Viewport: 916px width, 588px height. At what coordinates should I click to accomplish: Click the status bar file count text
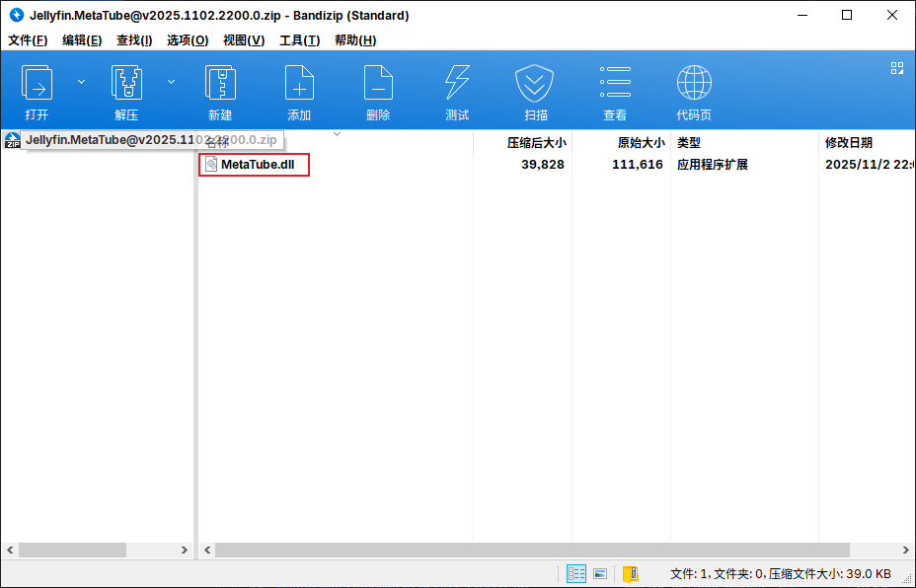pyautogui.click(x=781, y=574)
